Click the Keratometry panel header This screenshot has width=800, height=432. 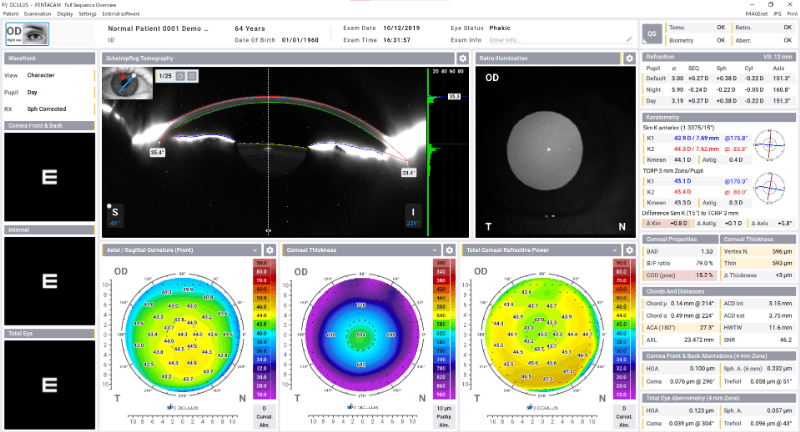pos(718,117)
